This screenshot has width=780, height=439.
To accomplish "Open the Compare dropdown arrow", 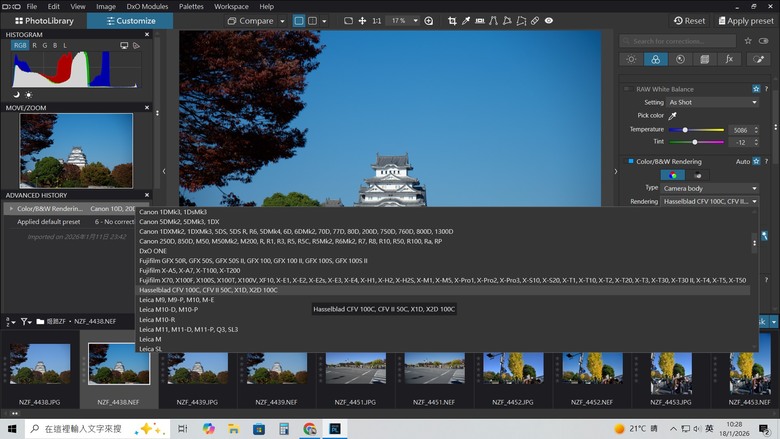I will click(282, 21).
